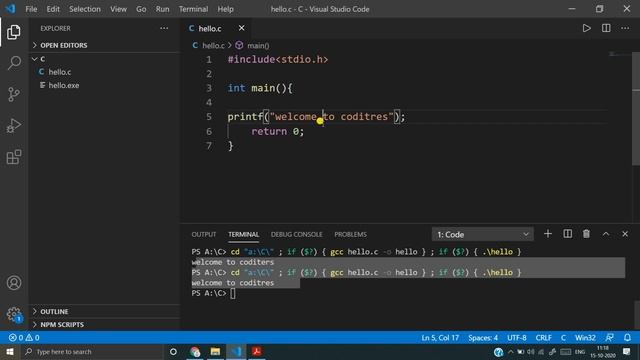Open the Manage gear icon
This screenshot has width=640, height=360.
click(14, 314)
